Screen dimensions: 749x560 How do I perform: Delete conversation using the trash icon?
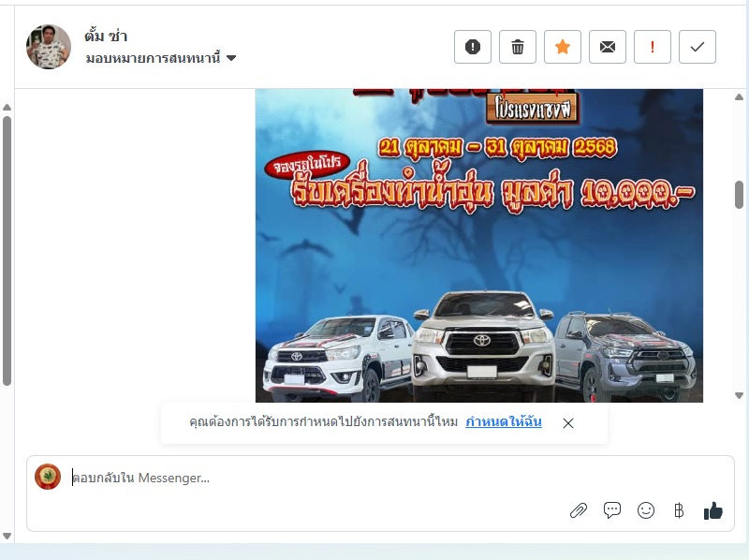click(518, 47)
